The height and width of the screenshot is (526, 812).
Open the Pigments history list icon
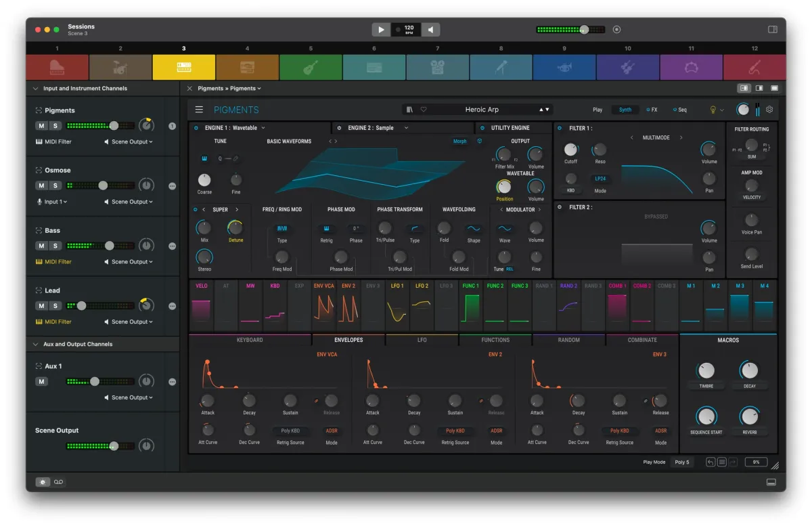[722, 462]
